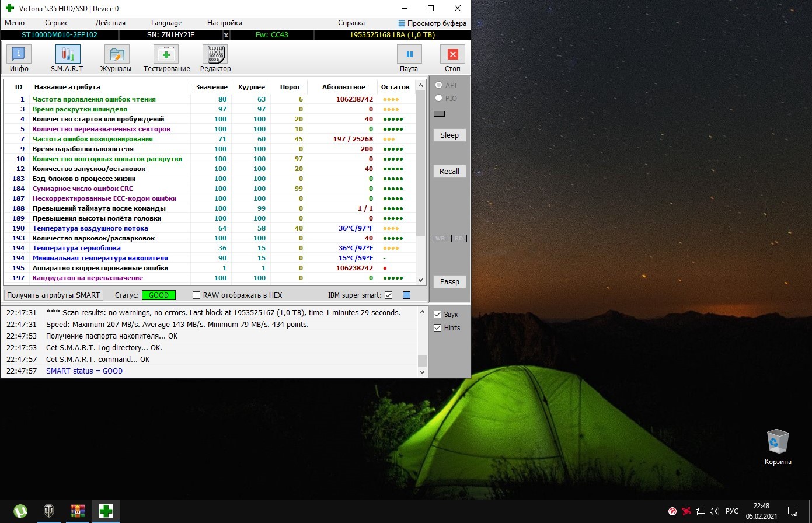This screenshot has width=812, height=523.
Task: Click firmware label Fw: CC43
Action: pos(272,35)
